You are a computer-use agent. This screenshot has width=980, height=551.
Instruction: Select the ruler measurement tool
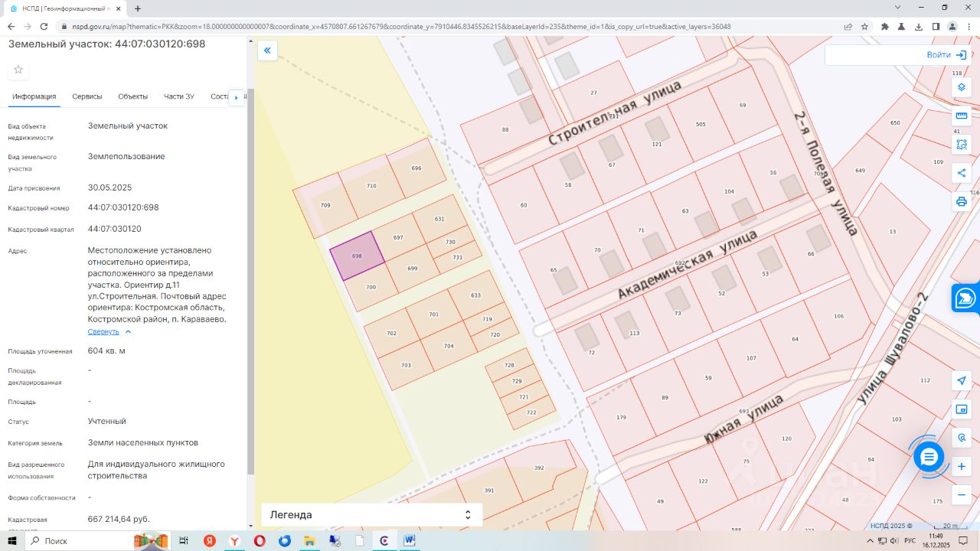tap(962, 116)
